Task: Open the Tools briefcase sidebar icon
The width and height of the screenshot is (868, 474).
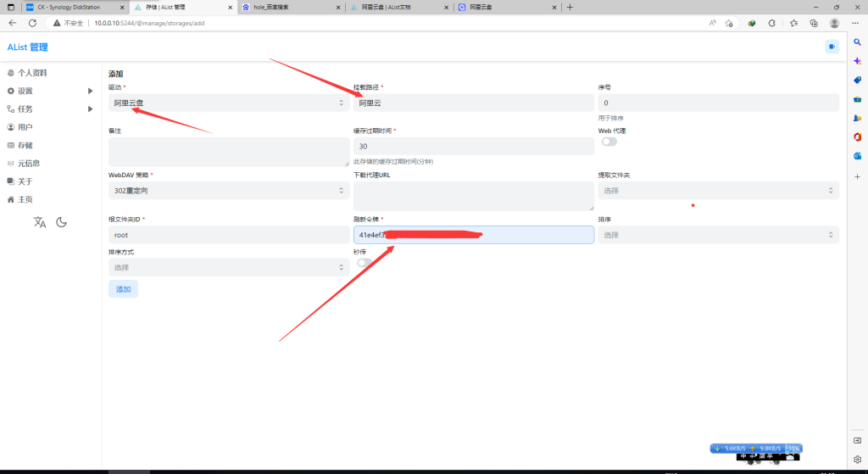Action: click(858, 99)
